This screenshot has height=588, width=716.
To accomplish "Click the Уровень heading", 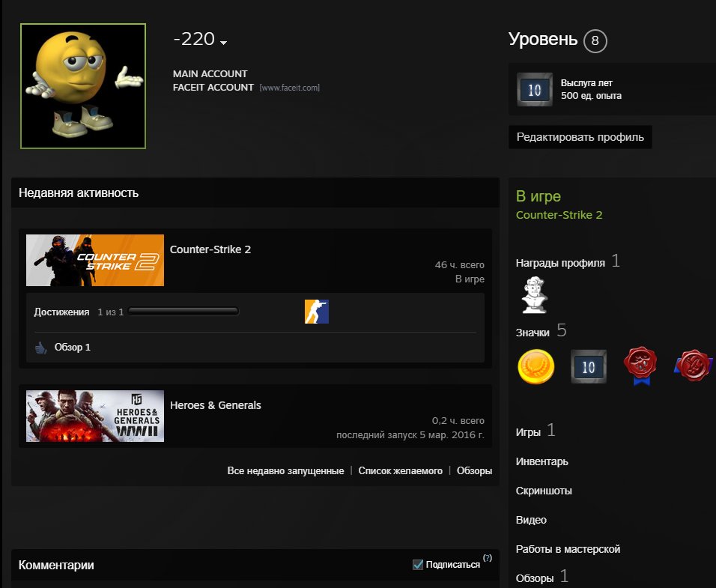I will 543,39.
